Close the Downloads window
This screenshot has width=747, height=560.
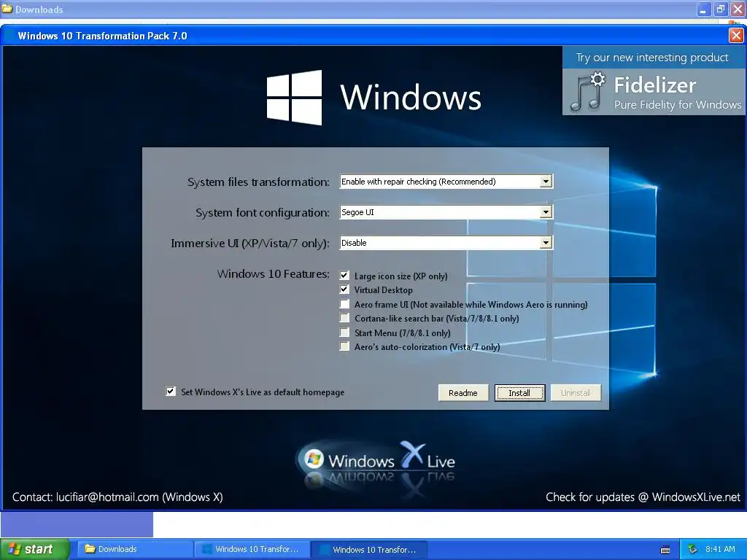[x=738, y=9]
